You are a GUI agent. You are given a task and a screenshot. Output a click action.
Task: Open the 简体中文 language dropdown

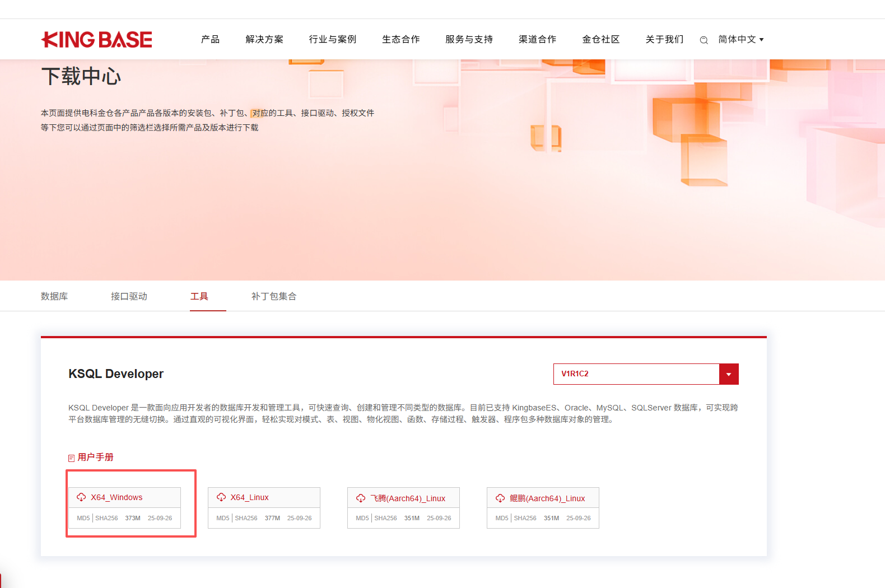[x=740, y=40]
